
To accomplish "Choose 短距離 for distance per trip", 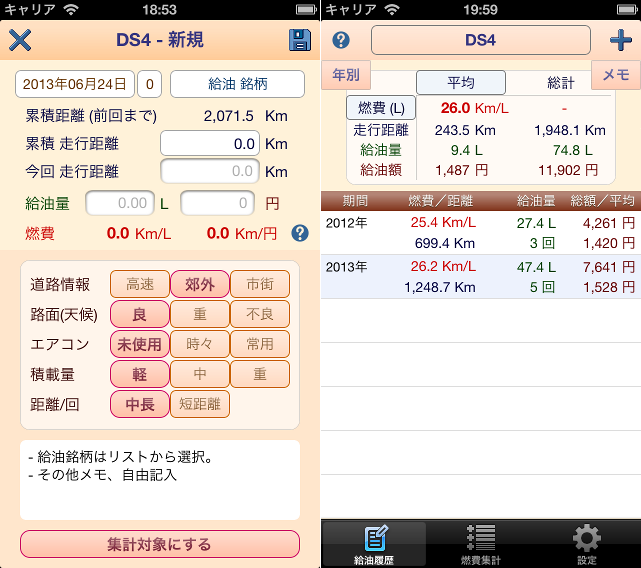I will click(x=200, y=404).
